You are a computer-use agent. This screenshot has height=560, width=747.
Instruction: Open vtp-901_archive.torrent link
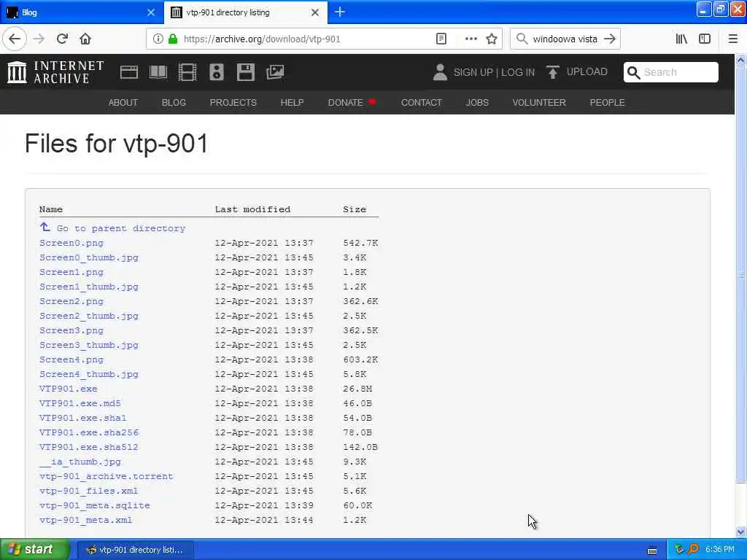107,476
